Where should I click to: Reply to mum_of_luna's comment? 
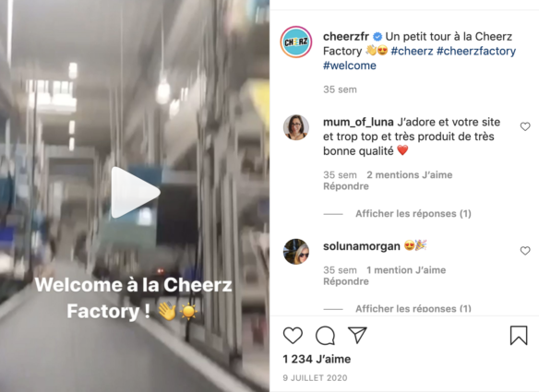click(x=346, y=186)
